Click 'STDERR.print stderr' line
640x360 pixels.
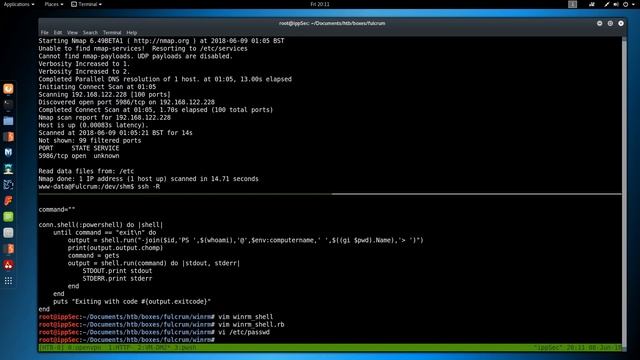[117, 278]
